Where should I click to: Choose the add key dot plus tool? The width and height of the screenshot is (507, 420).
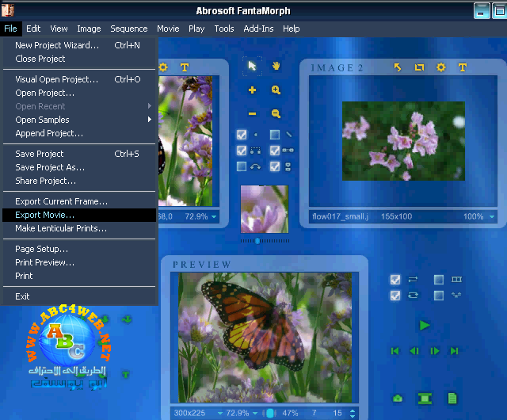[x=252, y=90]
